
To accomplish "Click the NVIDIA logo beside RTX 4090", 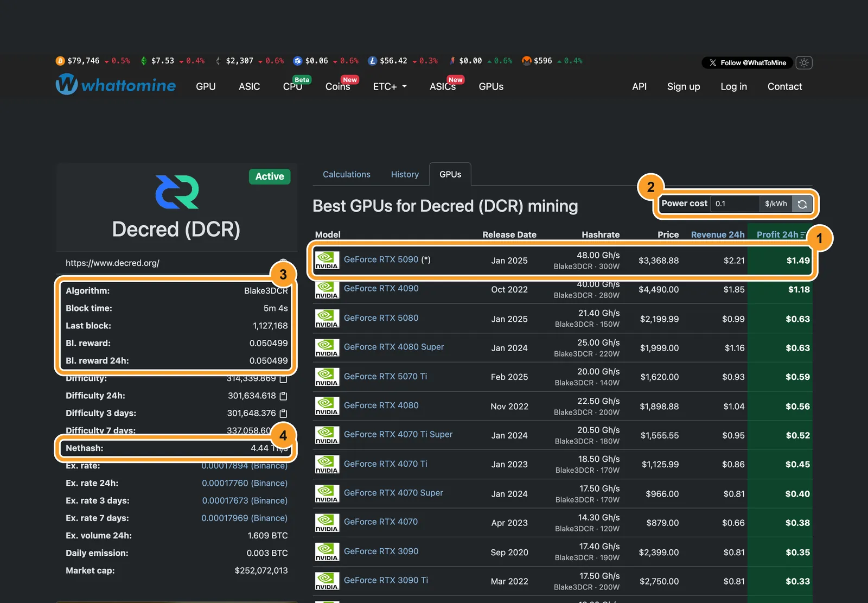I will (x=327, y=290).
